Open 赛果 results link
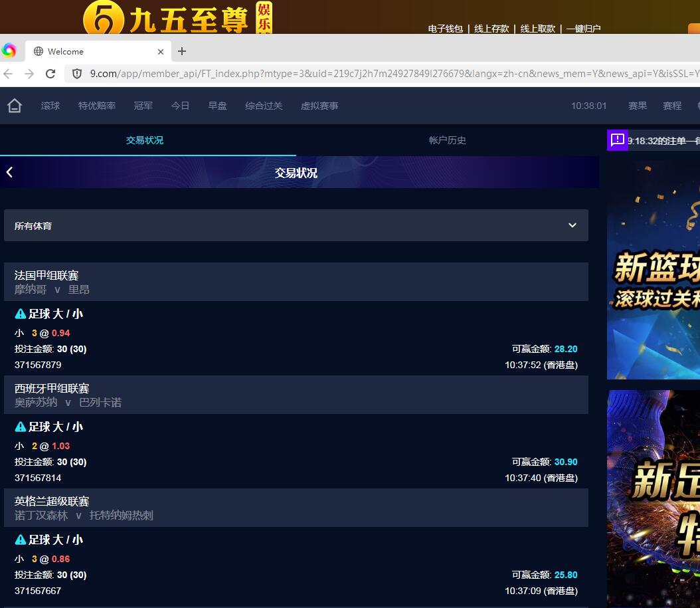Viewport: 700px width, 608px height. [x=638, y=106]
